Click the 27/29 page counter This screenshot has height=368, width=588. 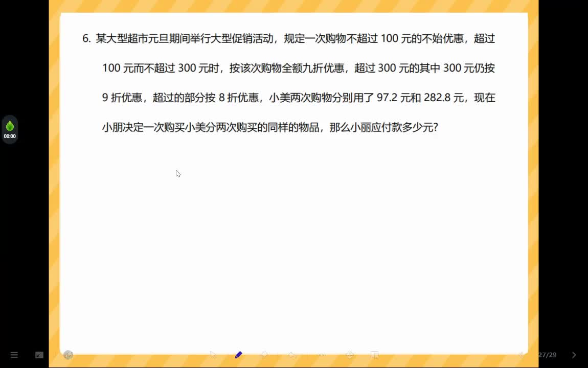coord(547,355)
